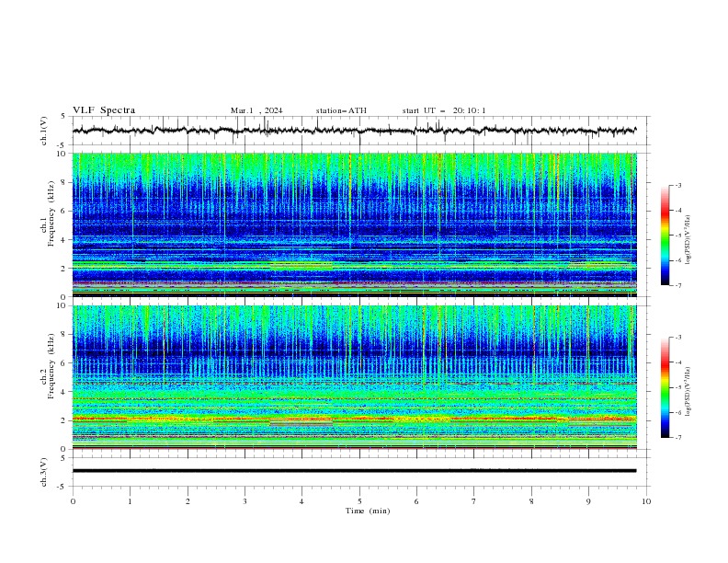Click the time-axis tick label "2"

tap(188, 501)
